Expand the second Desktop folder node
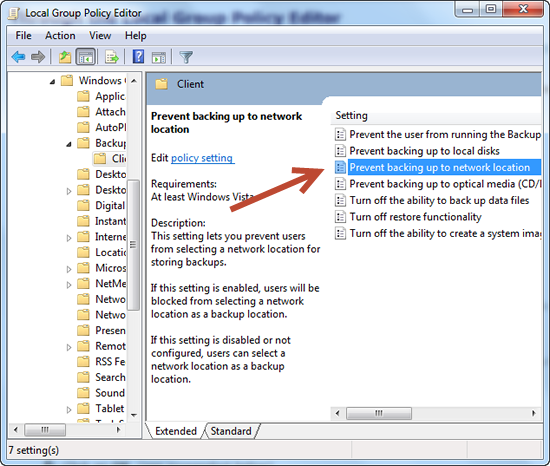Image resolution: width=550 pixels, height=466 pixels. [69, 191]
